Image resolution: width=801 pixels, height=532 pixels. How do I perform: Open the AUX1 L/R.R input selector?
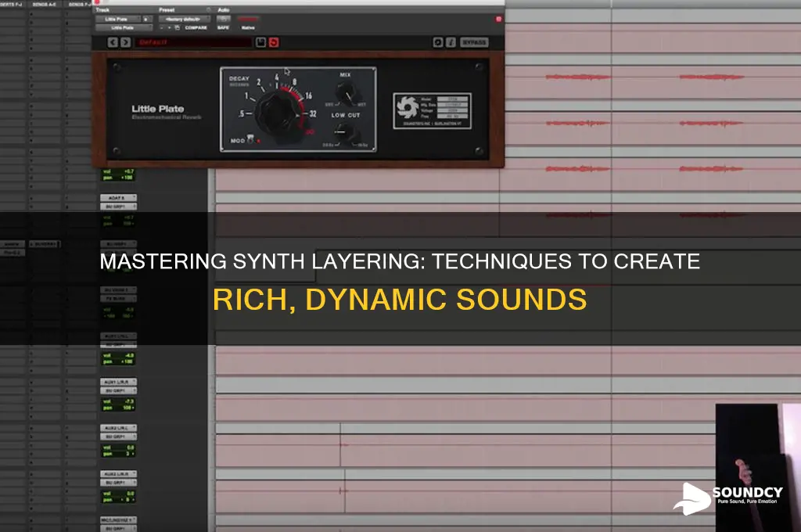pos(118,382)
